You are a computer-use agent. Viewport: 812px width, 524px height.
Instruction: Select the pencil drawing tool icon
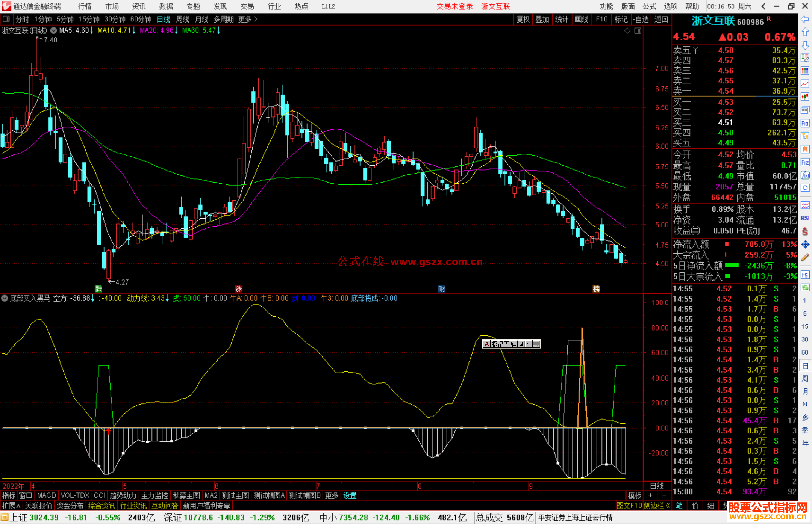(805, 257)
